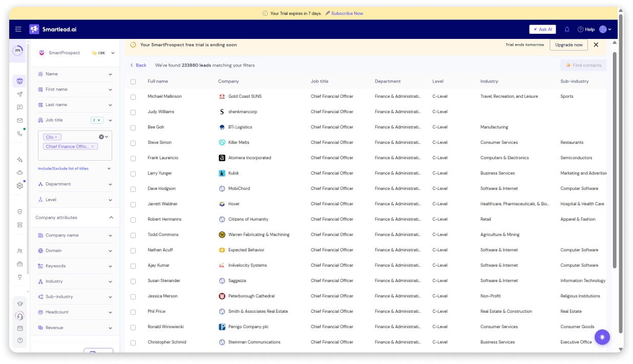633x364 pixels.
Task: Go Back to previous page
Action: pyautogui.click(x=138, y=65)
